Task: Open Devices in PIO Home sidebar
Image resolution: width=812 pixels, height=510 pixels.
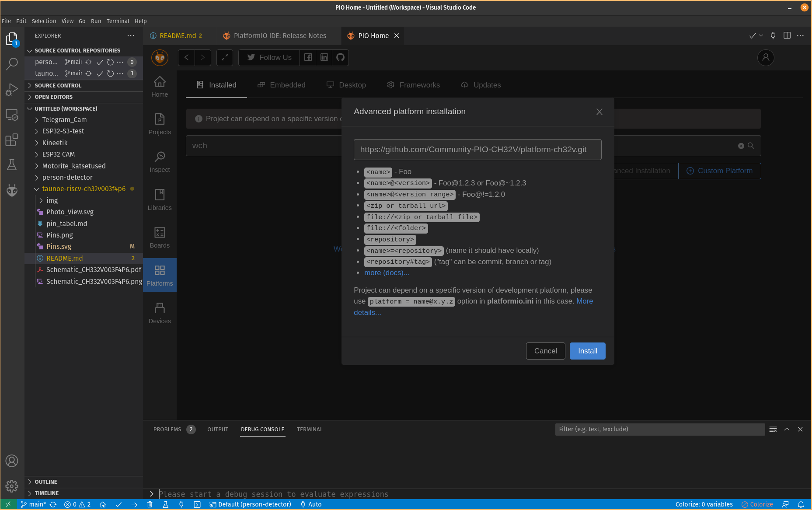Action: click(160, 313)
